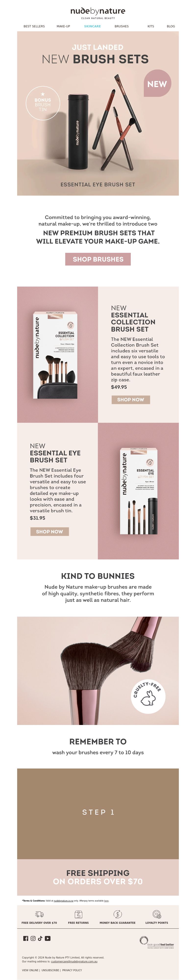This screenshot has height=980, width=196.
Task: Open the Facebook icon link
Action: click(25, 938)
